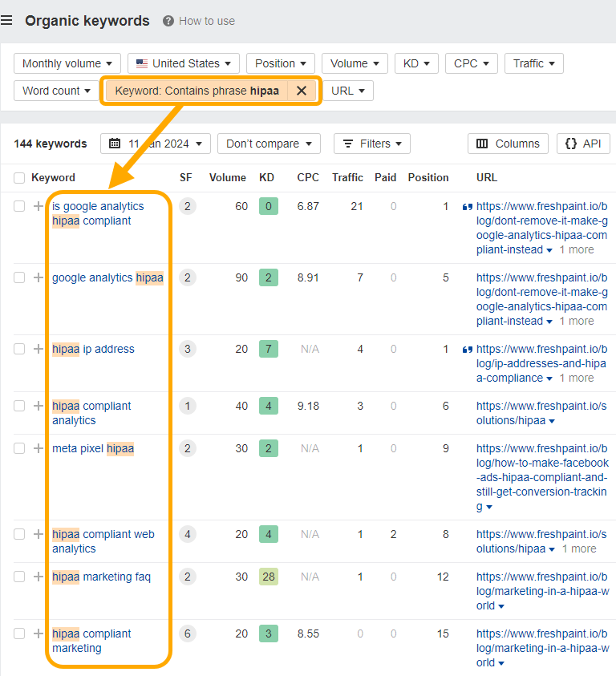Open the Word count filter dropdown
The image size is (616, 676).
point(55,91)
